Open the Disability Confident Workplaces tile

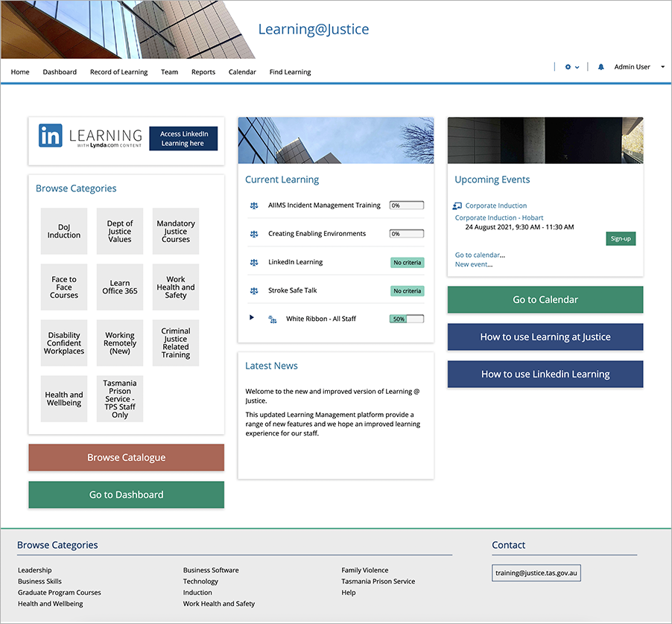point(64,343)
